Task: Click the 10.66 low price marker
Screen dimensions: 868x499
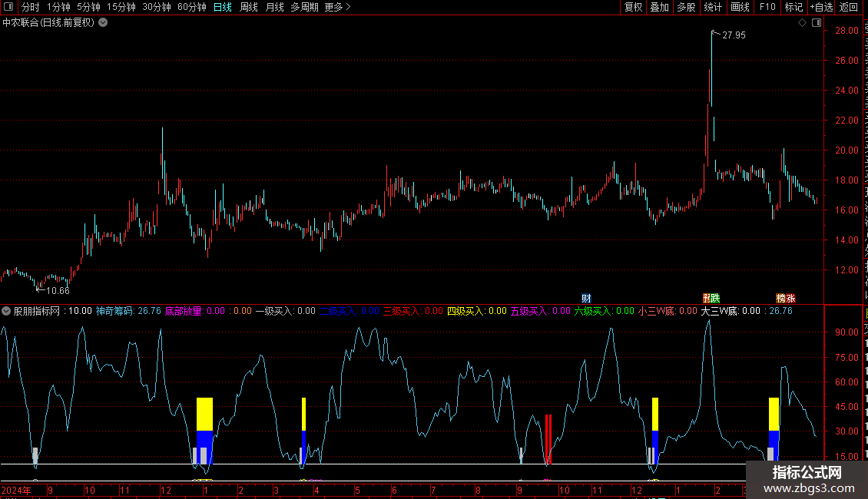Action: tap(56, 290)
